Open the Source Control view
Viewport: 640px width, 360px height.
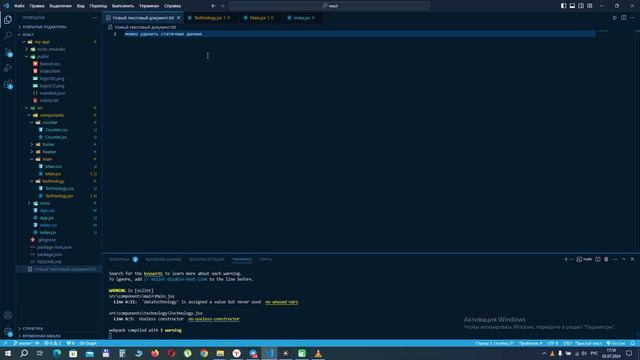pos(8,52)
